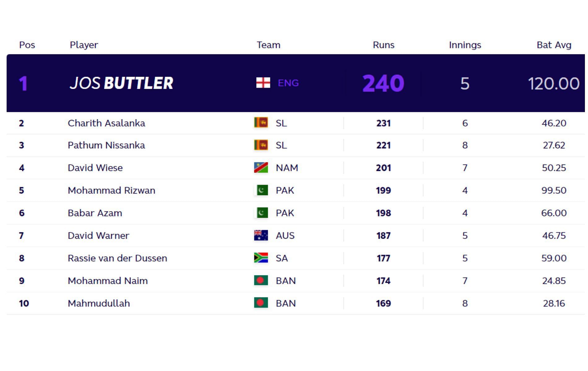Click the Sri Lanka flag in Pathum Nissanka's row
This screenshot has width=588, height=371.
[261, 145]
